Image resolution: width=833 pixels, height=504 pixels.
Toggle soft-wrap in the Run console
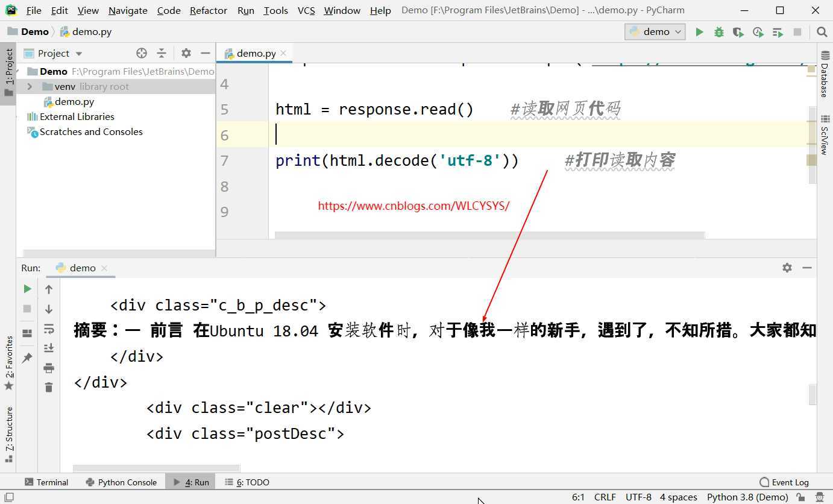[49, 329]
